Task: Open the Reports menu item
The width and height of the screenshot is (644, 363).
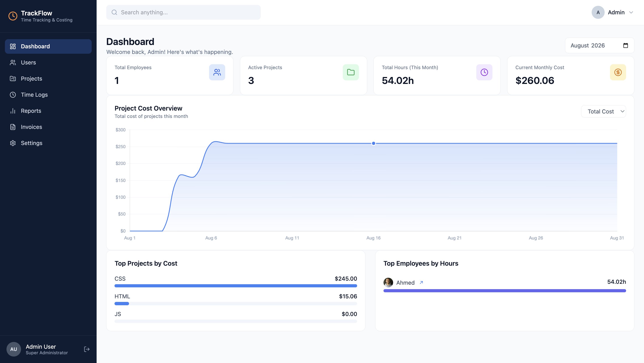Action: click(x=48, y=111)
